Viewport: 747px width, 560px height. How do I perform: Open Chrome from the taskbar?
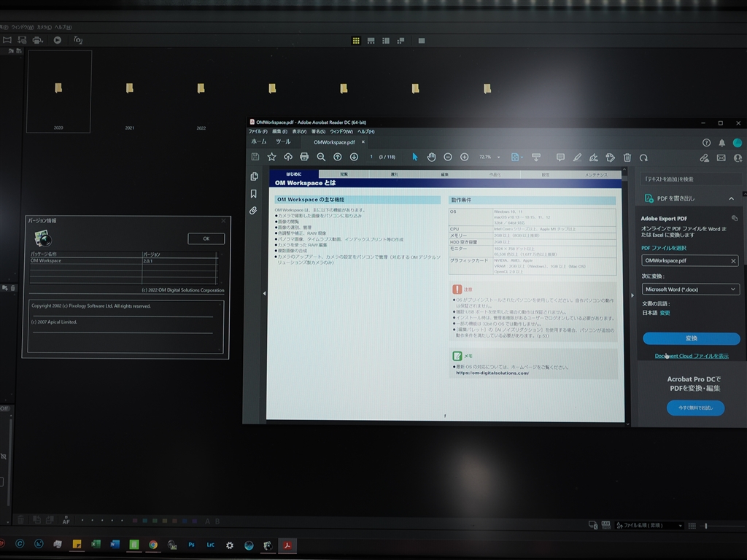(x=153, y=545)
